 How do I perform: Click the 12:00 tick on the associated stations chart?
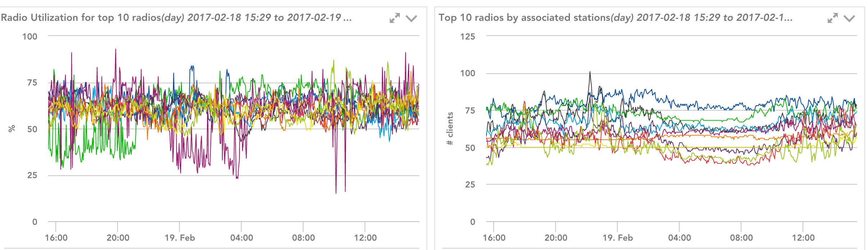pos(803,237)
